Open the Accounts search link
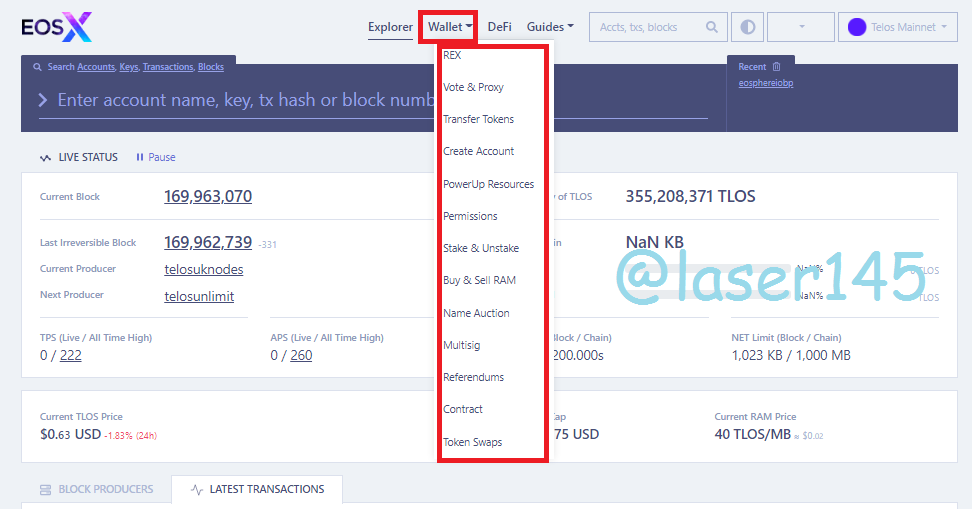The image size is (972, 509). (x=96, y=67)
